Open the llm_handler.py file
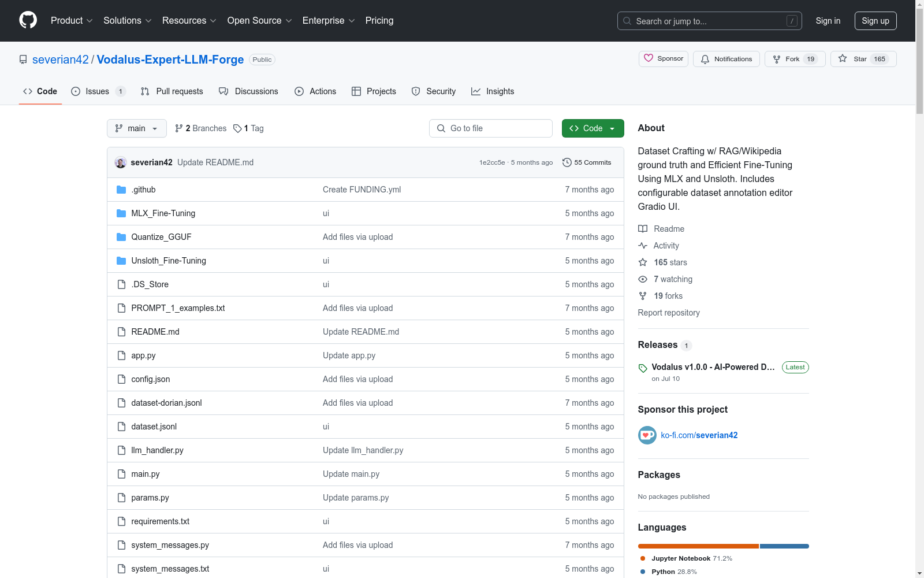 (157, 450)
